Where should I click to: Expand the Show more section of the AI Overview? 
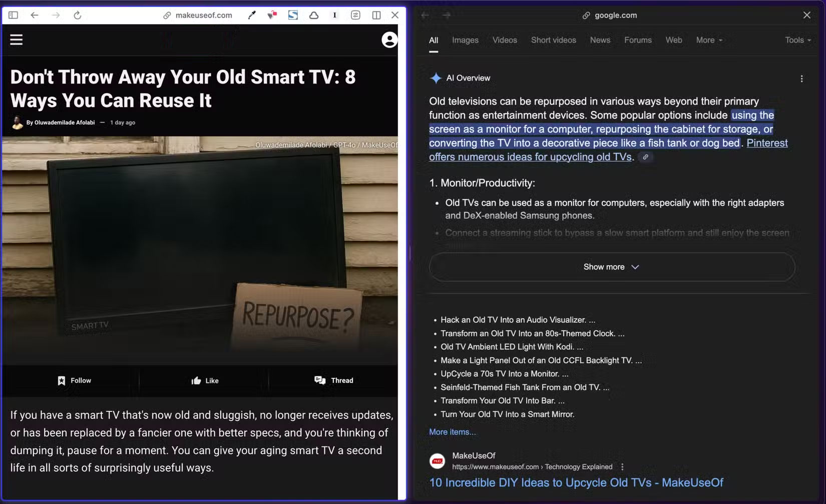point(611,267)
